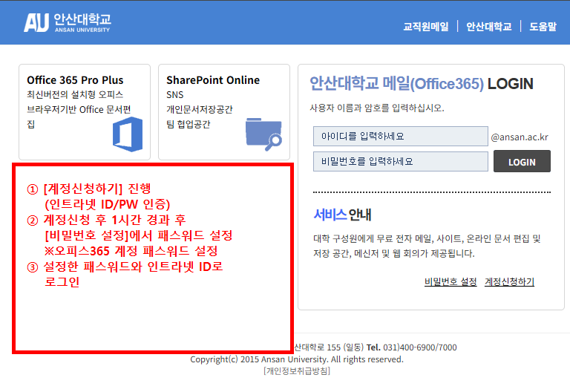Image resolution: width=570 pixels, height=392 pixels.
Task: Click the 안산대학교 메일(Office365) LOGIN heading
Action: (422, 84)
